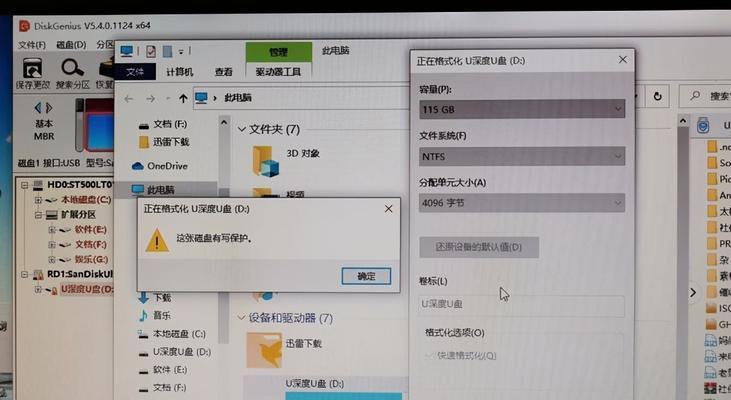Open DiskGenius 磁盘(D) menu
Screen dimensions: 731x400
coord(71,45)
